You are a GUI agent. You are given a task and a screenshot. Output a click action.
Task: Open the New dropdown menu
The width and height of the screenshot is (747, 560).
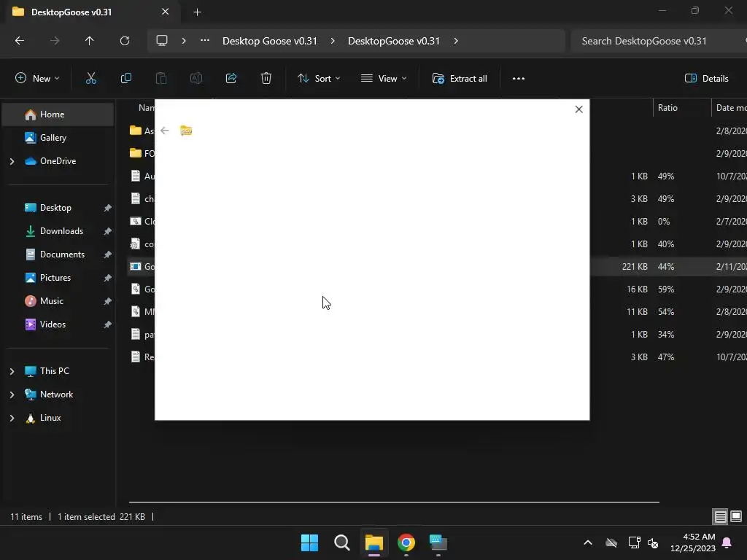coord(37,79)
